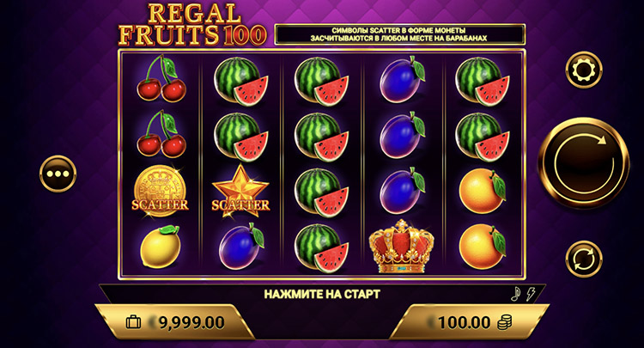Click the briefcase balance icon
Image resolution: width=644 pixels, height=348 pixels.
[x=133, y=322]
